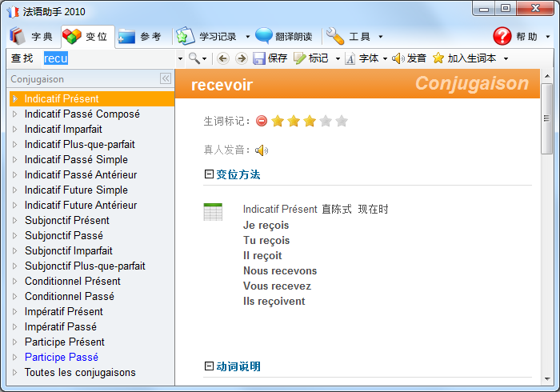Viewport: 560px width, 392px height.
Task: Click the save disk icon
Action: point(259,58)
